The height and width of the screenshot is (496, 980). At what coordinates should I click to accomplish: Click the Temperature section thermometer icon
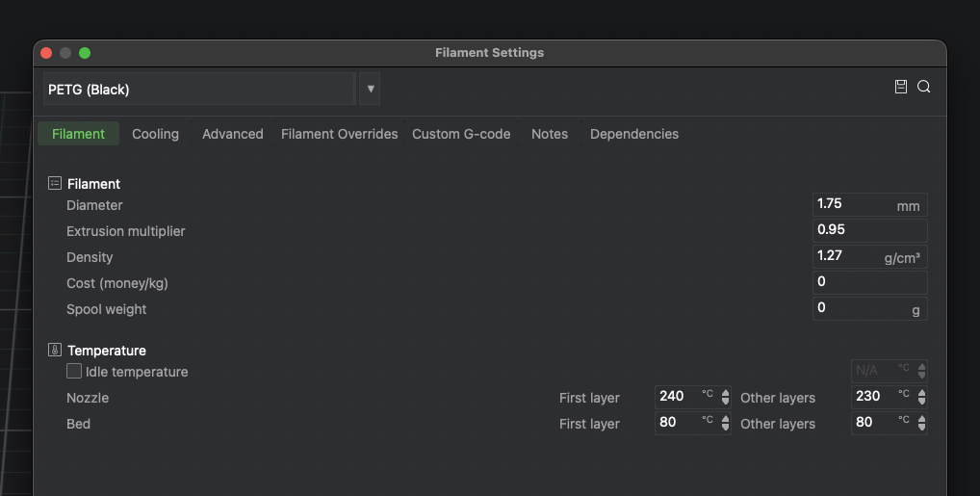pos(55,350)
